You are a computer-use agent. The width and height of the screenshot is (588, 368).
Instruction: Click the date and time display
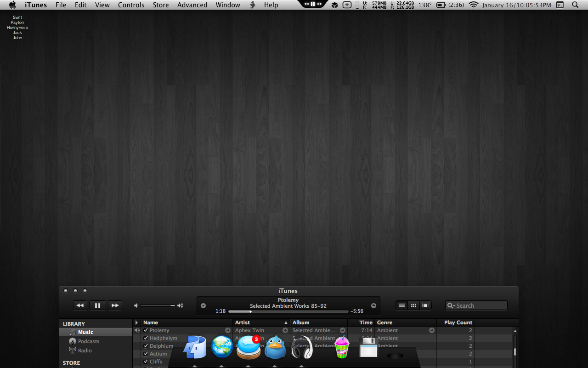(517, 5)
